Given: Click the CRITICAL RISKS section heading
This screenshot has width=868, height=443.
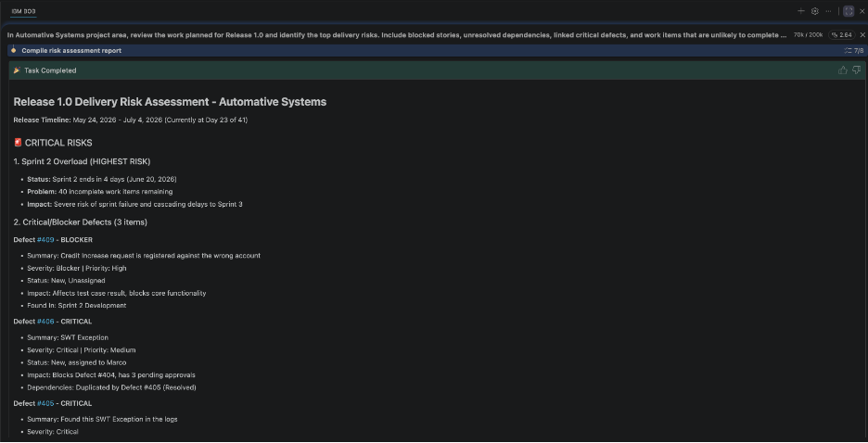Looking at the screenshot, I should 58,143.
